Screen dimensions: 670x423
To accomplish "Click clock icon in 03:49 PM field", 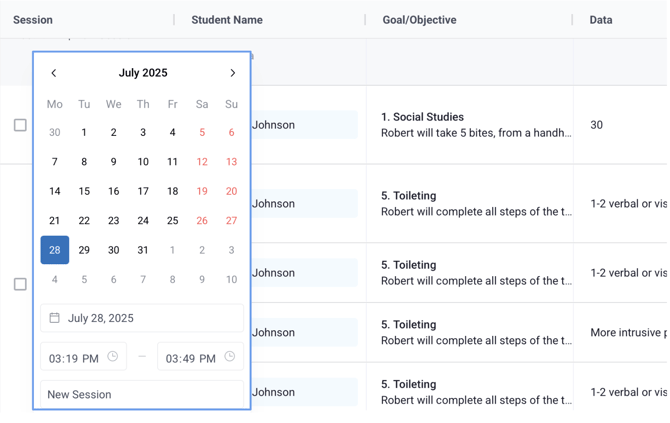I will (230, 357).
